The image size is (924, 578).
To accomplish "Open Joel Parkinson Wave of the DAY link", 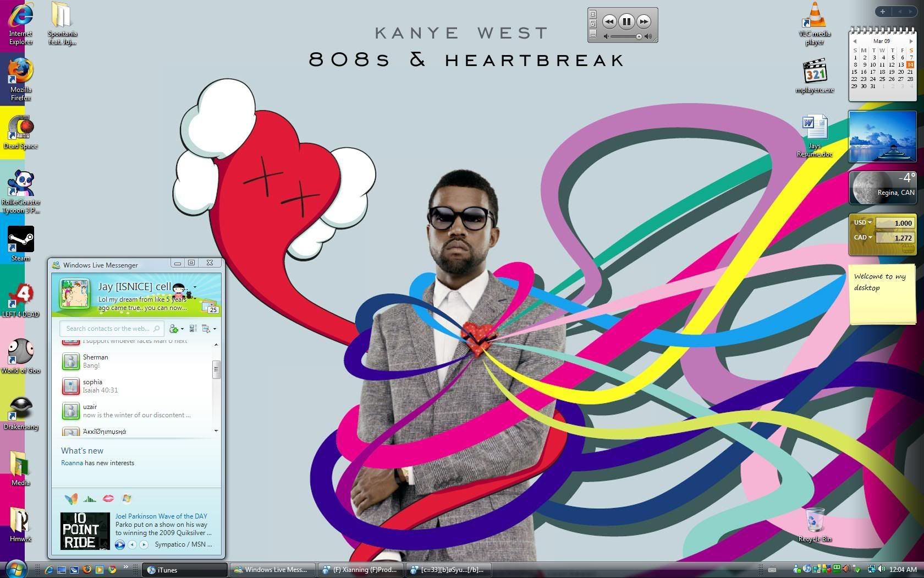I will 161,516.
